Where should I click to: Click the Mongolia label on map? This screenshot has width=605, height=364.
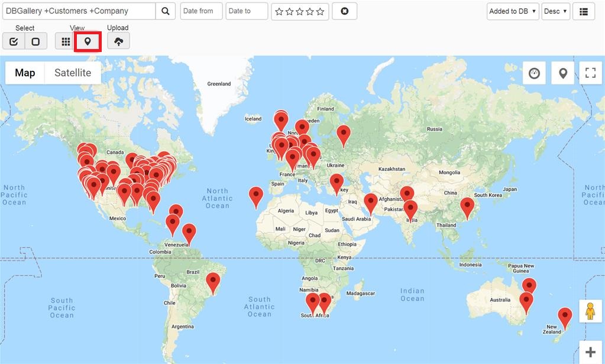(449, 173)
